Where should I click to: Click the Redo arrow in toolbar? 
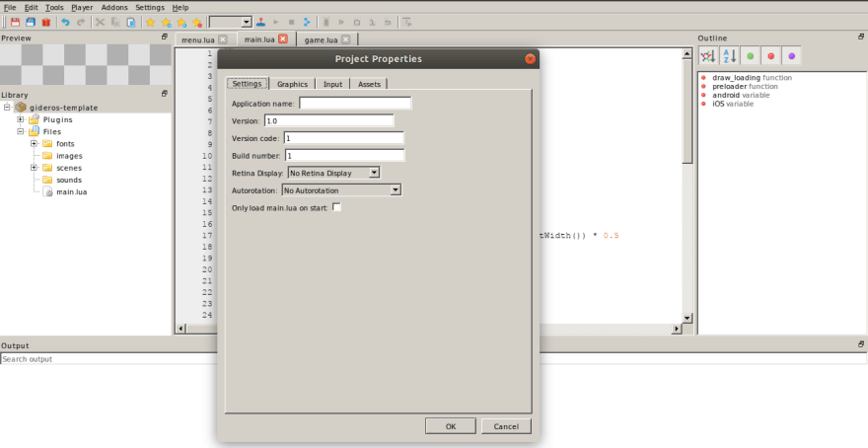81,22
